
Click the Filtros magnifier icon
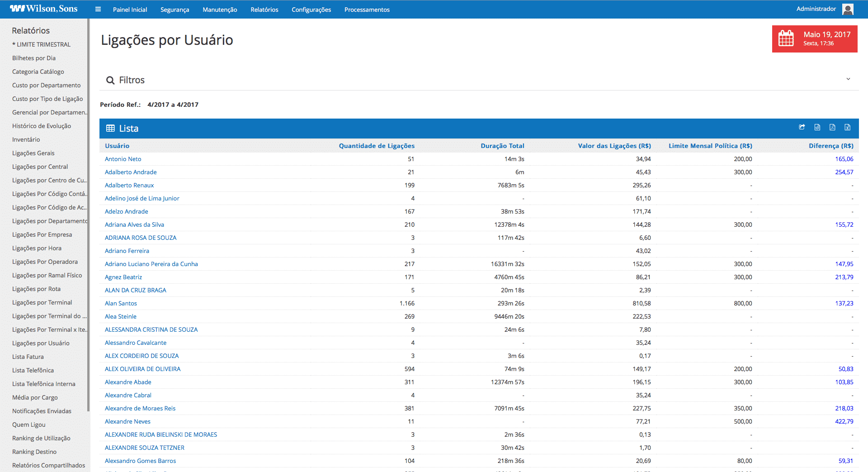point(110,81)
